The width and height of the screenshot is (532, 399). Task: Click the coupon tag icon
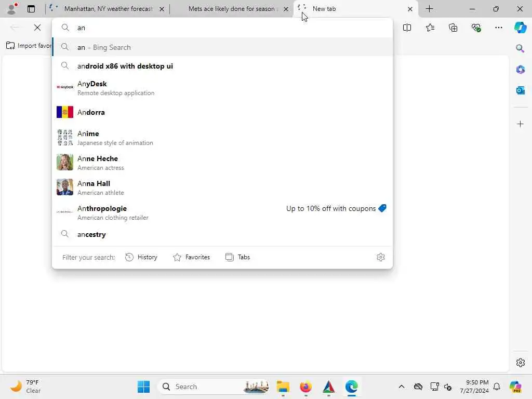(382, 208)
